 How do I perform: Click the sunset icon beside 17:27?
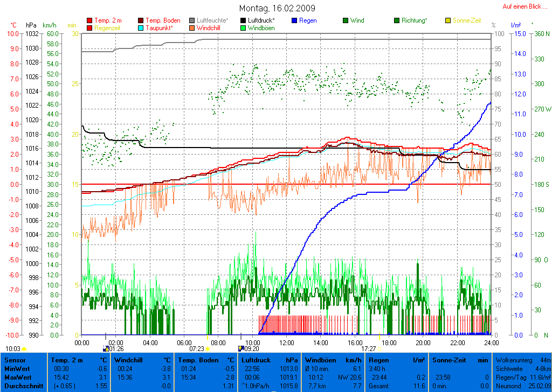tap(380, 349)
